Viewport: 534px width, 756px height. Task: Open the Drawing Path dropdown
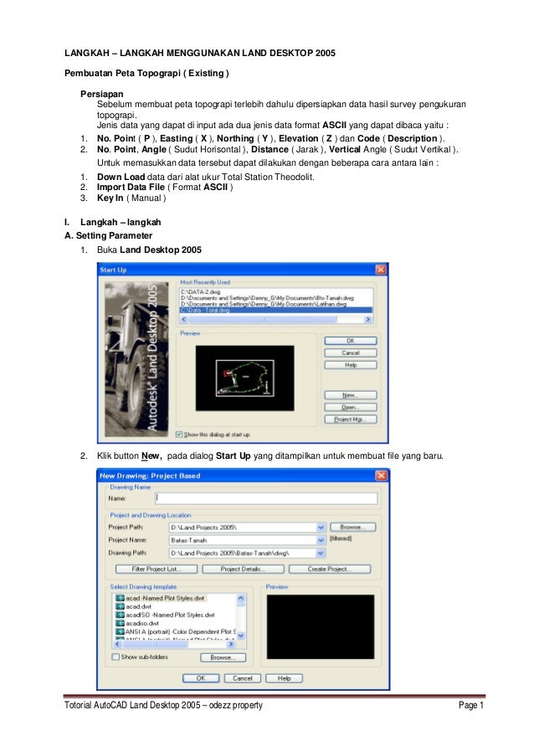321,553
